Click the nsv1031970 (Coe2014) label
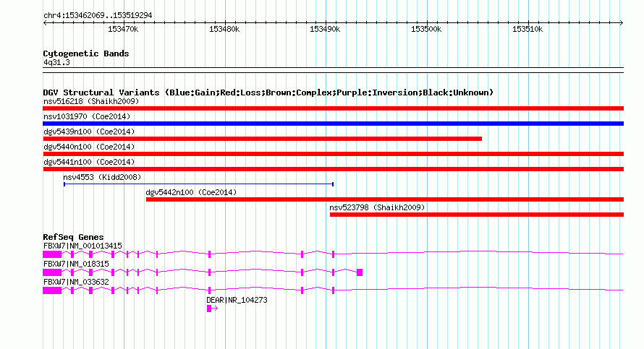 [x=87, y=116]
